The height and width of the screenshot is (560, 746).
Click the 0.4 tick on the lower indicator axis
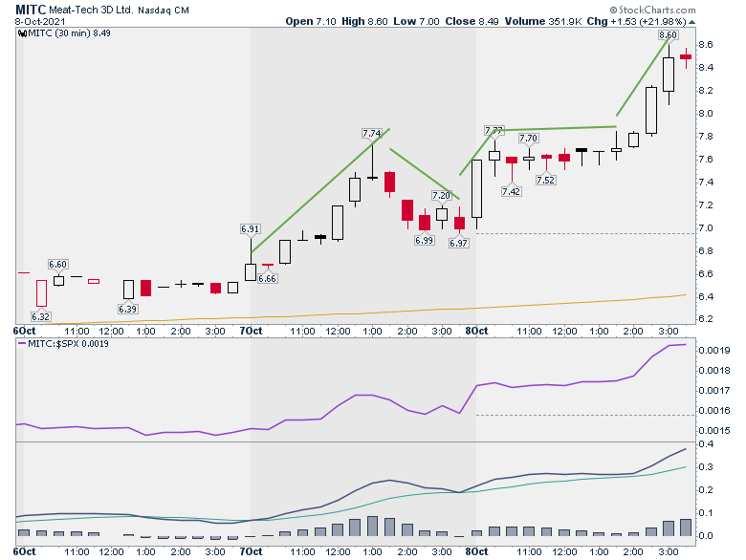[x=706, y=444]
